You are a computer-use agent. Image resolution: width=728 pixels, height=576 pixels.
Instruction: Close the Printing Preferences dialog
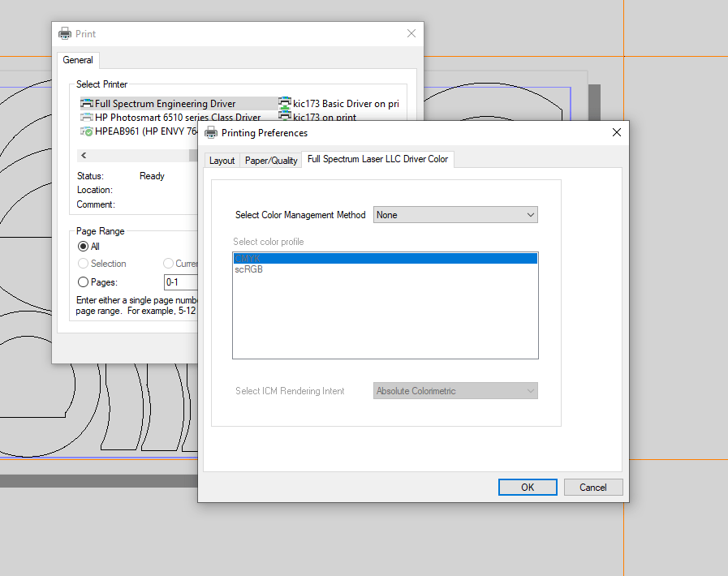tap(616, 132)
